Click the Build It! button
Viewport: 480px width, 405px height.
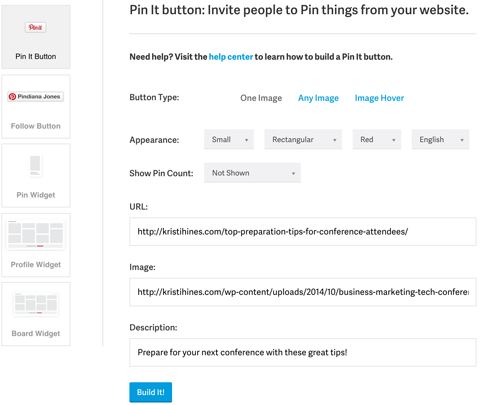[x=151, y=392]
